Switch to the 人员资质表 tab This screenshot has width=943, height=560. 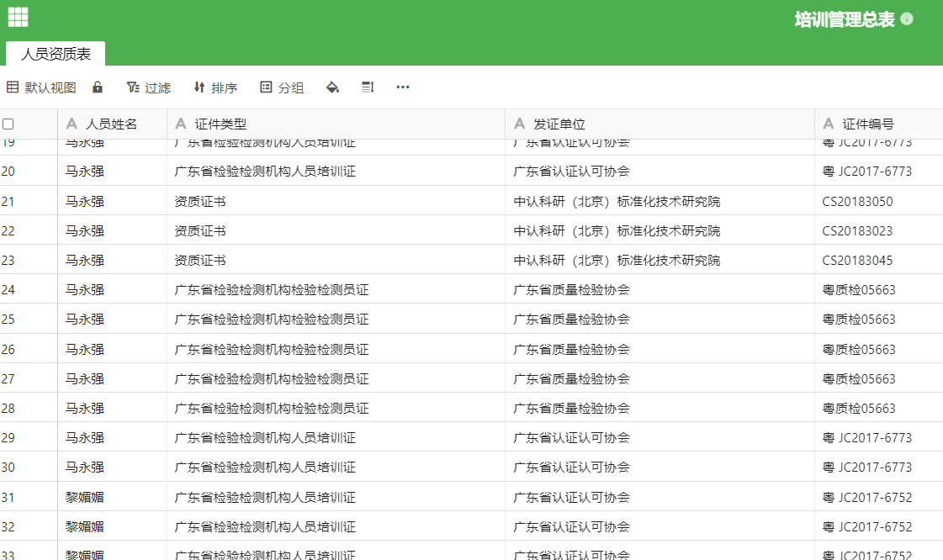click(56, 54)
